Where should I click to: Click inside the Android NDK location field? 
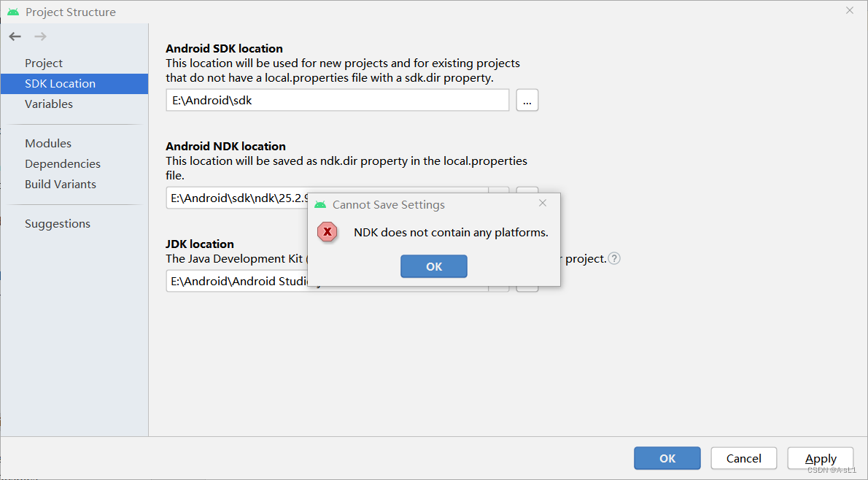233,198
